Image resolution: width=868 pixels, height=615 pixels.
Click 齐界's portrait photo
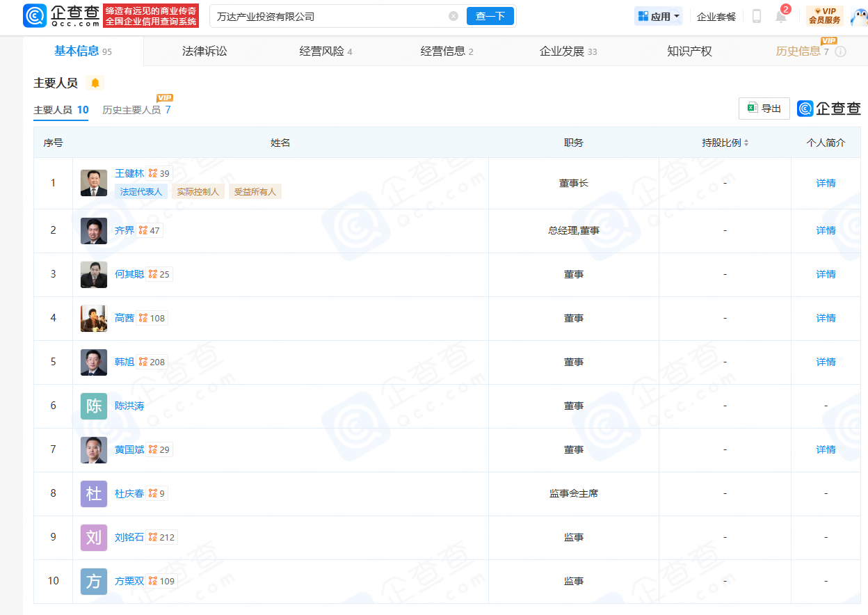pyautogui.click(x=94, y=231)
